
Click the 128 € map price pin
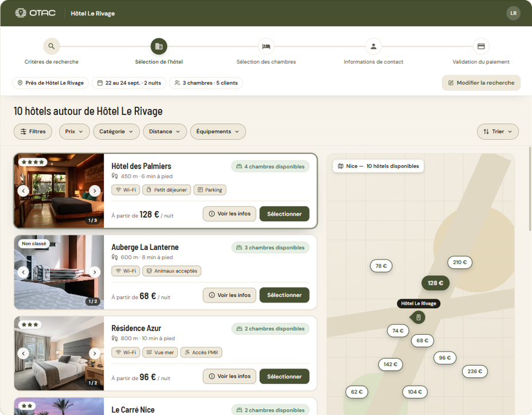coord(435,283)
